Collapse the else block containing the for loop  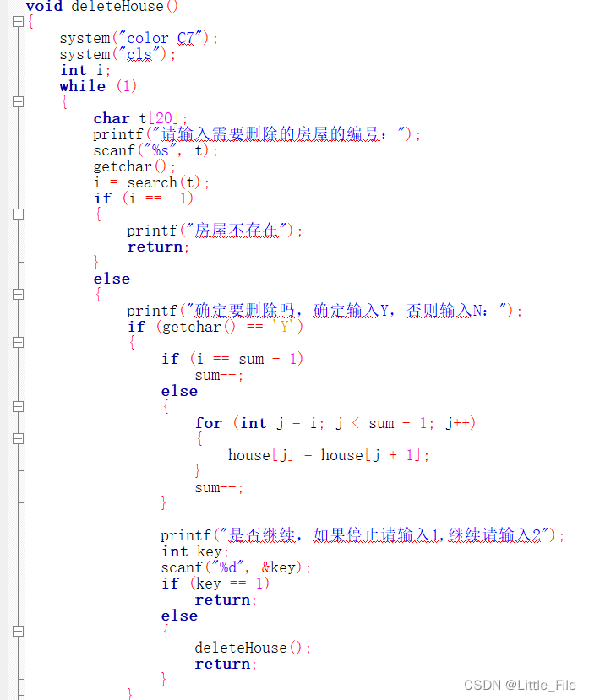point(18,407)
